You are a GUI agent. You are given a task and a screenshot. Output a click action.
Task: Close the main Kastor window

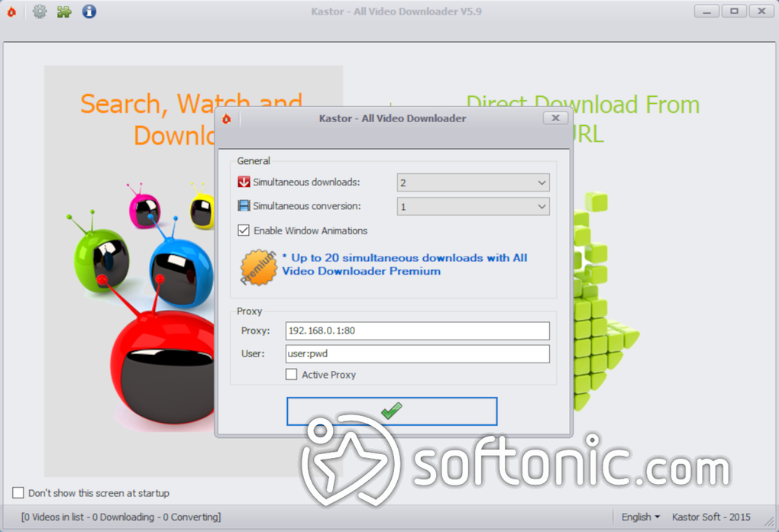tap(761, 11)
